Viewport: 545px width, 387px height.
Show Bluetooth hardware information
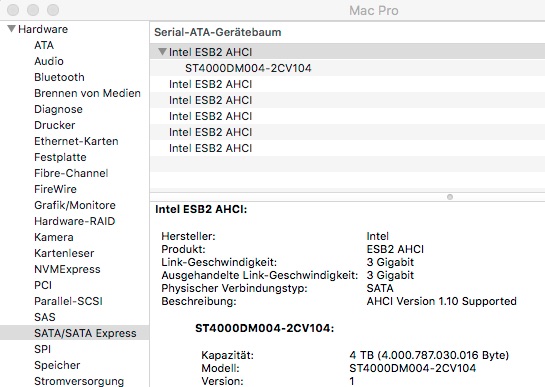(x=59, y=77)
